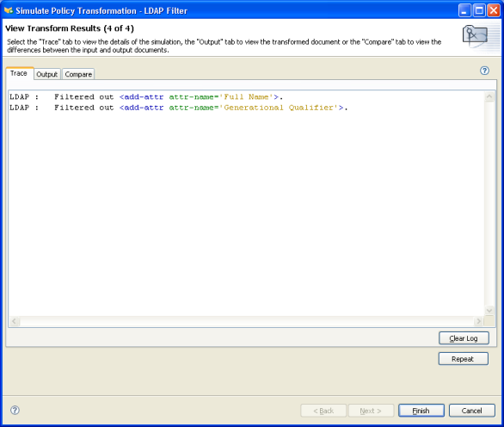This screenshot has height=427, width=504.
Task: Click the vertical scrollbar down arrow
Action: point(489,311)
